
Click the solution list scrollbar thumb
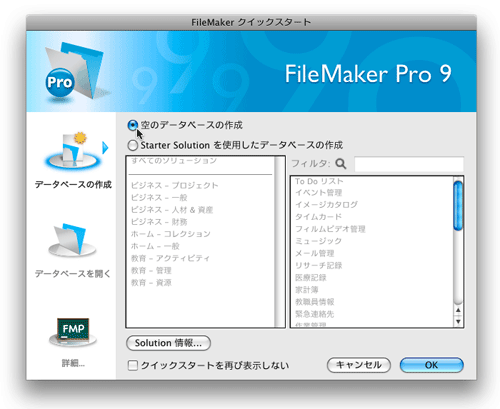coord(458,205)
